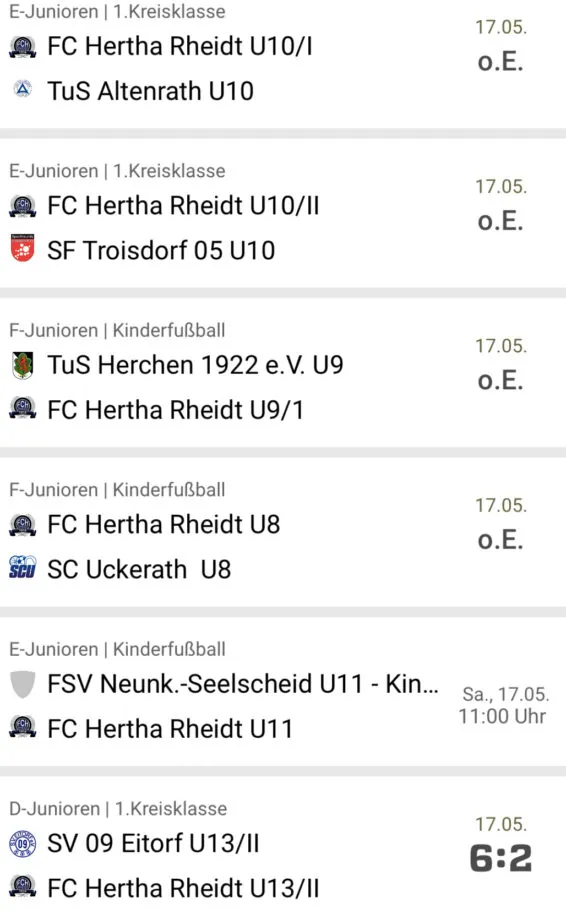Click the FC Hertha Rheidt U8 crest
The width and height of the screenshot is (566, 914).
(23, 524)
